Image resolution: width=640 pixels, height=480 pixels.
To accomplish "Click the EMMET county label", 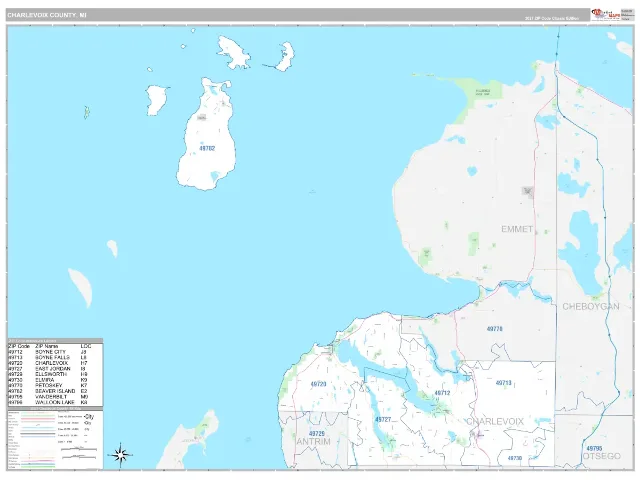I will coord(517,229).
